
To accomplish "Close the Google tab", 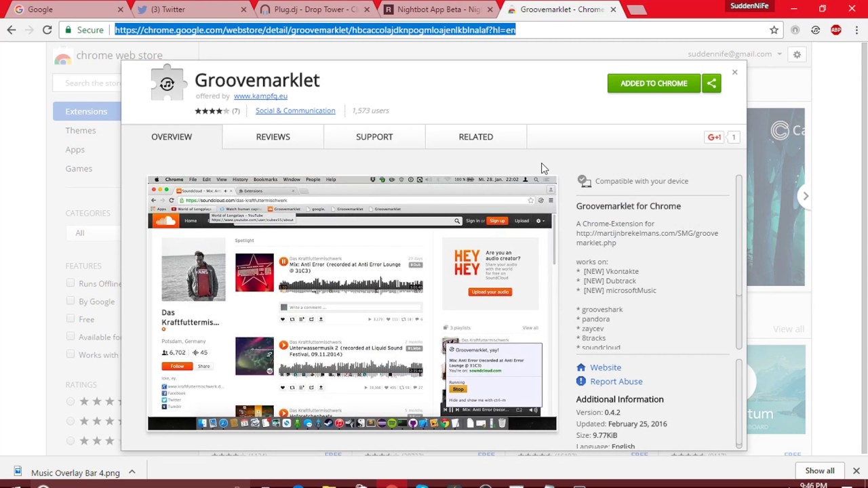I will point(121,9).
